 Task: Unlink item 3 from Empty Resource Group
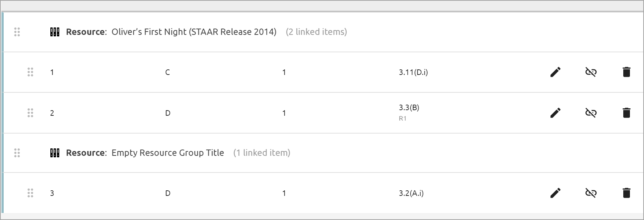(x=591, y=193)
